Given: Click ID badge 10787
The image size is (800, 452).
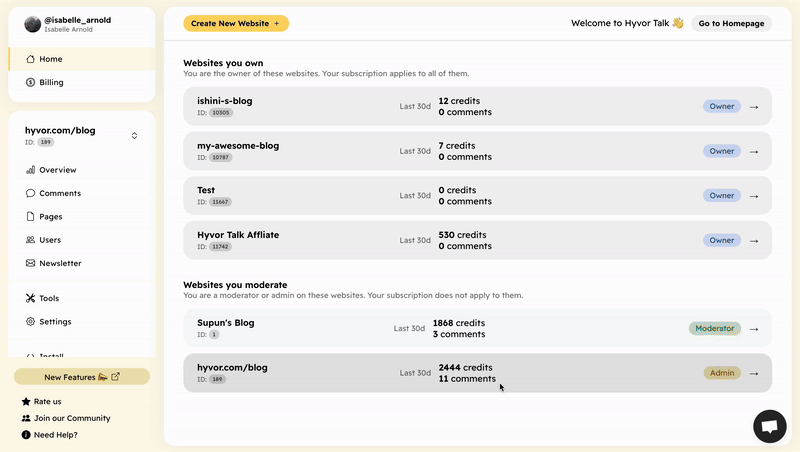Looking at the screenshot, I should [220, 158].
